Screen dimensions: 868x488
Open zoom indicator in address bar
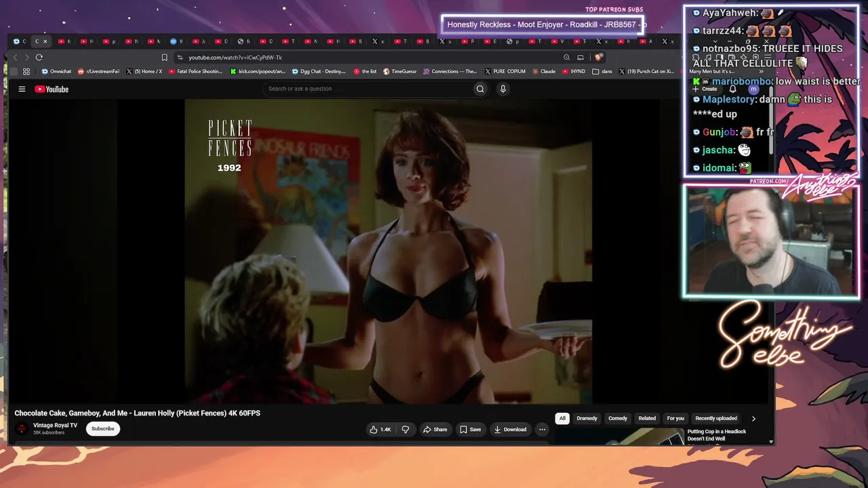tap(566, 58)
